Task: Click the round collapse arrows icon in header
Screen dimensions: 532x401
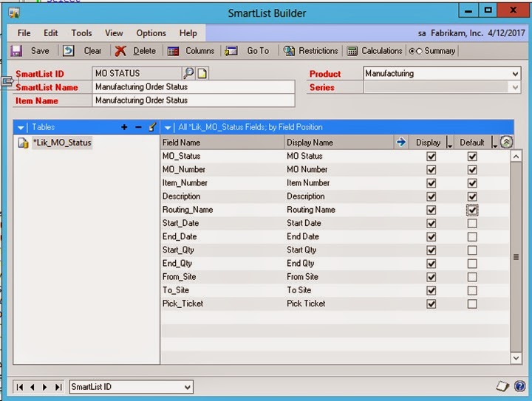Action: [x=506, y=142]
